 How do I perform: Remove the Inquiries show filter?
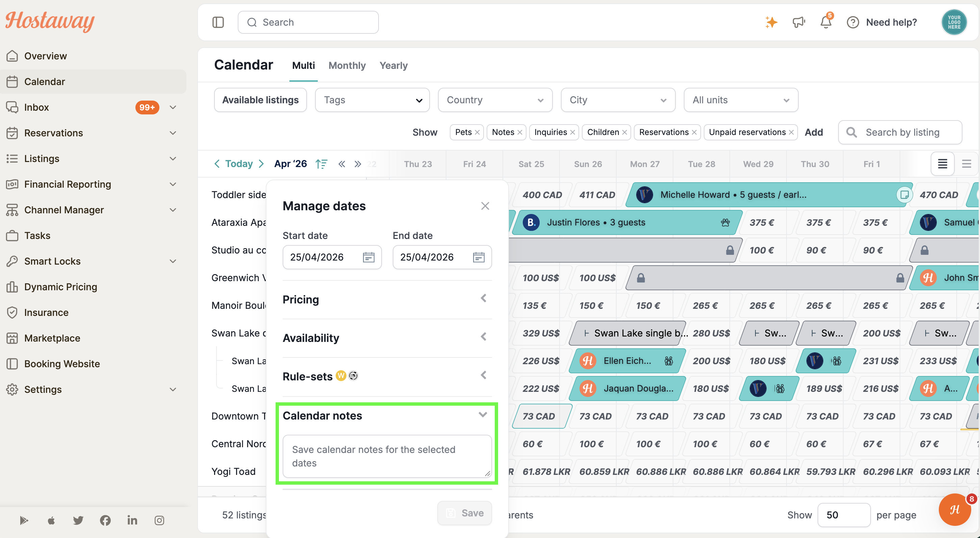pyautogui.click(x=572, y=132)
